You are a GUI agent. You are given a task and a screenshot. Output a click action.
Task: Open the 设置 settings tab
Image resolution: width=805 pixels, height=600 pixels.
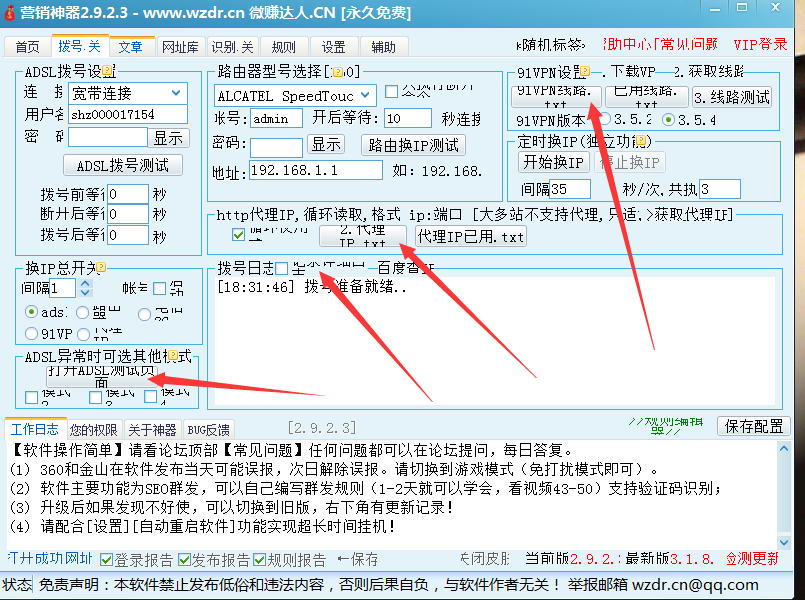333,45
